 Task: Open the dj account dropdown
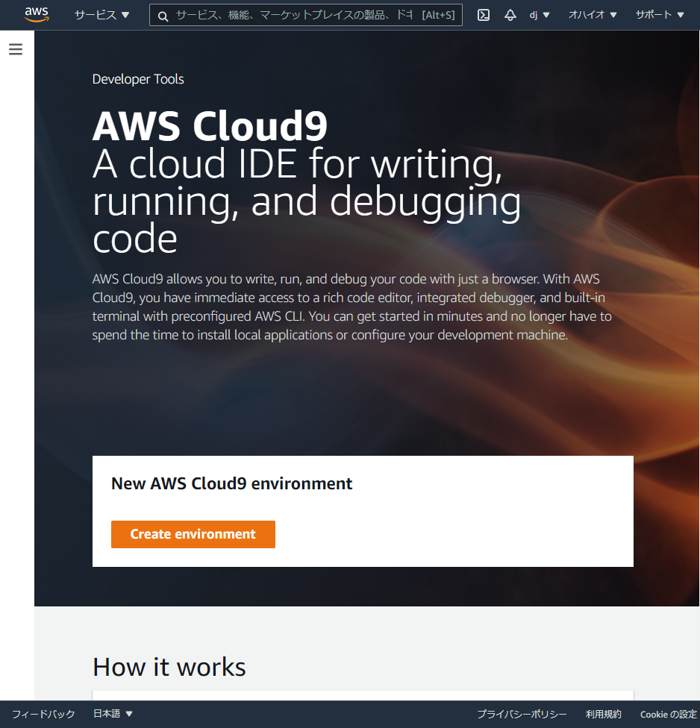[540, 15]
